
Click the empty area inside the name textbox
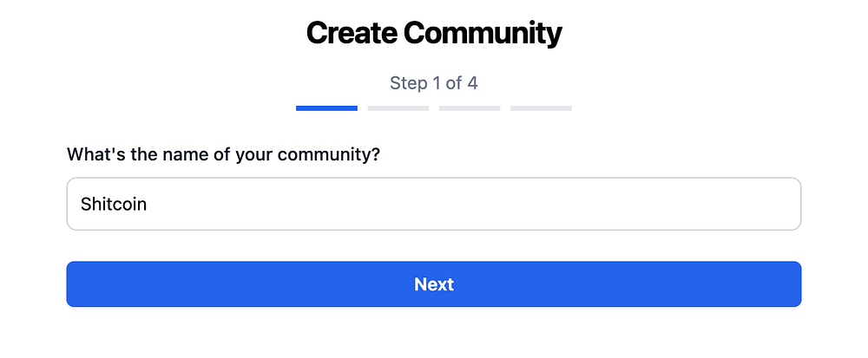pyautogui.click(x=470, y=204)
